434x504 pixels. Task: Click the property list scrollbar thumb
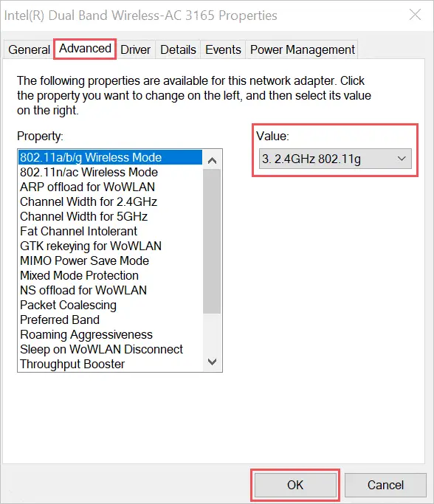212,241
